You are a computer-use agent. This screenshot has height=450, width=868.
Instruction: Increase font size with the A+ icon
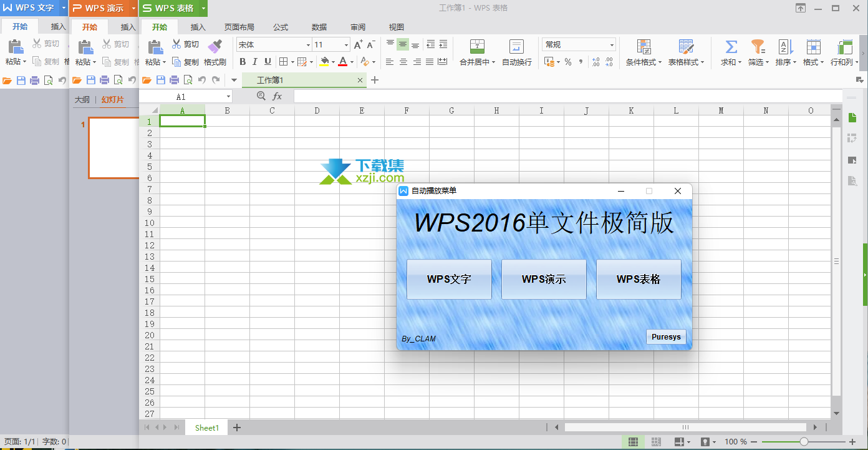[x=358, y=44]
